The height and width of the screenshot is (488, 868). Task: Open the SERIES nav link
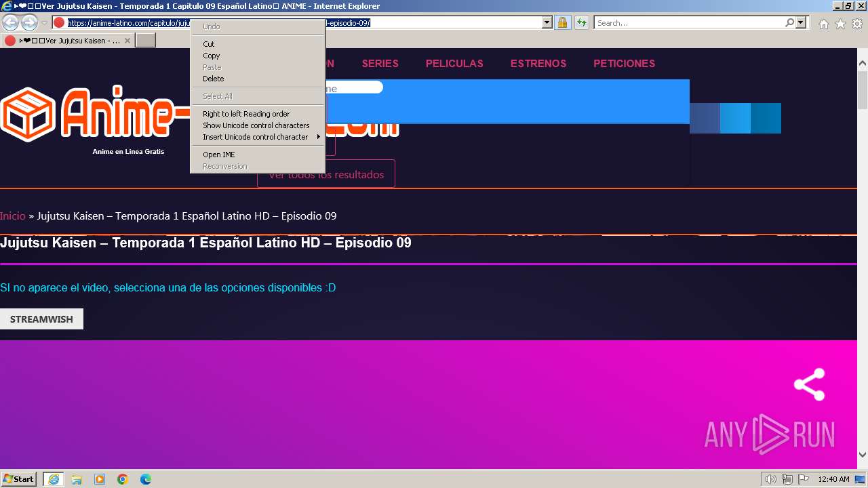tap(380, 64)
